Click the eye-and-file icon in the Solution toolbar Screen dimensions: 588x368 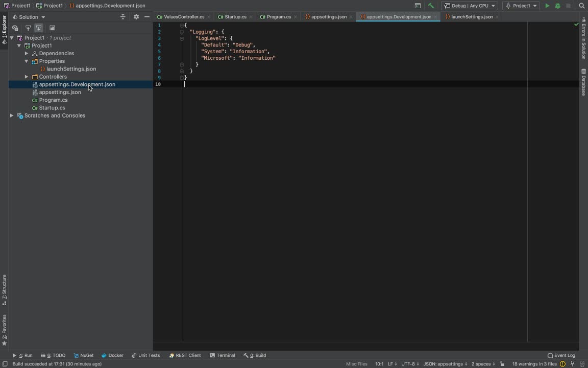pyautogui.click(x=15, y=28)
